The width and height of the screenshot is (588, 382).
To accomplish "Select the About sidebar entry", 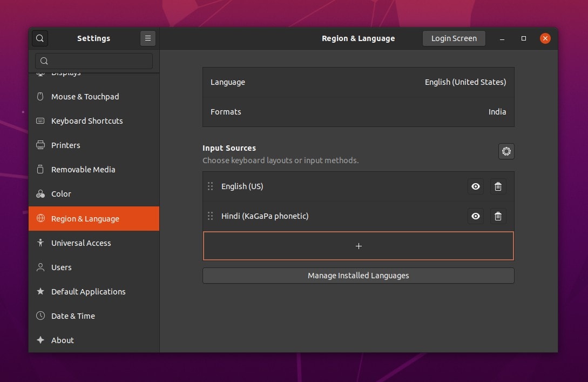I will [x=63, y=340].
